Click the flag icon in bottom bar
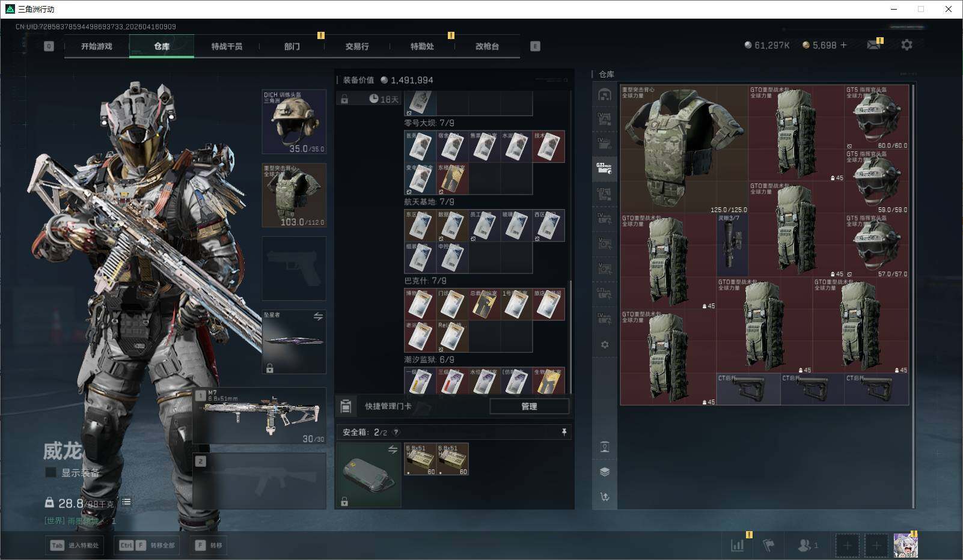This screenshot has width=963, height=560. click(769, 545)
